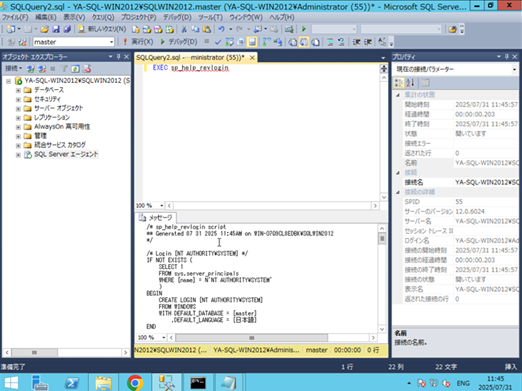Click the Change Connection icon
This screenshot has width=522, height=391.
click(22, 42)
